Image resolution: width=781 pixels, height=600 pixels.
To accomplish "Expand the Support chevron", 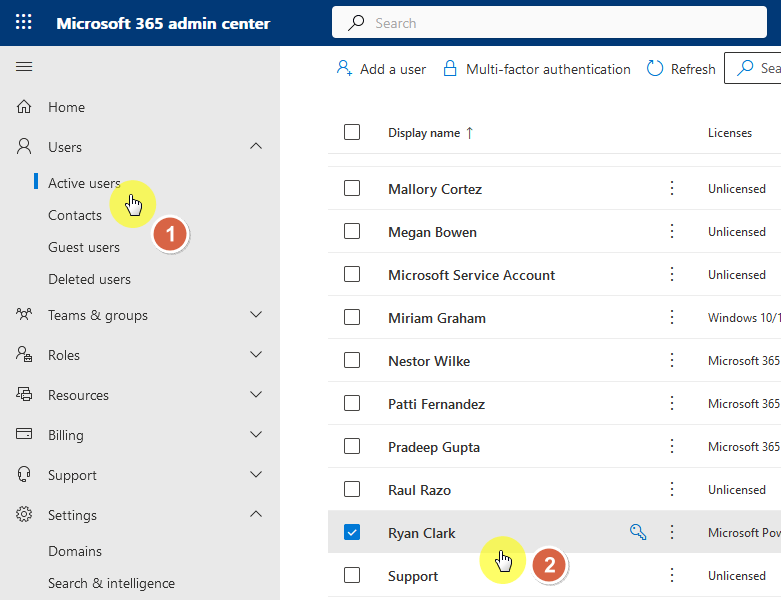I will coord(256,474).
